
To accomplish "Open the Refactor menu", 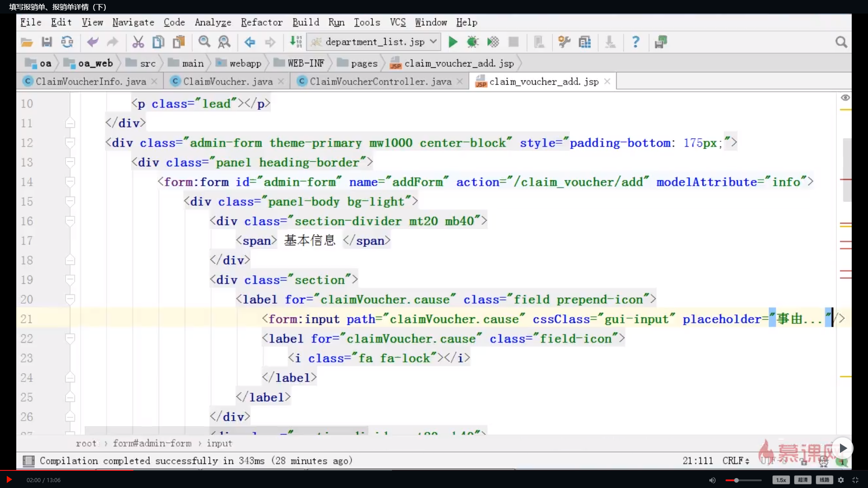I will point(261,22).
